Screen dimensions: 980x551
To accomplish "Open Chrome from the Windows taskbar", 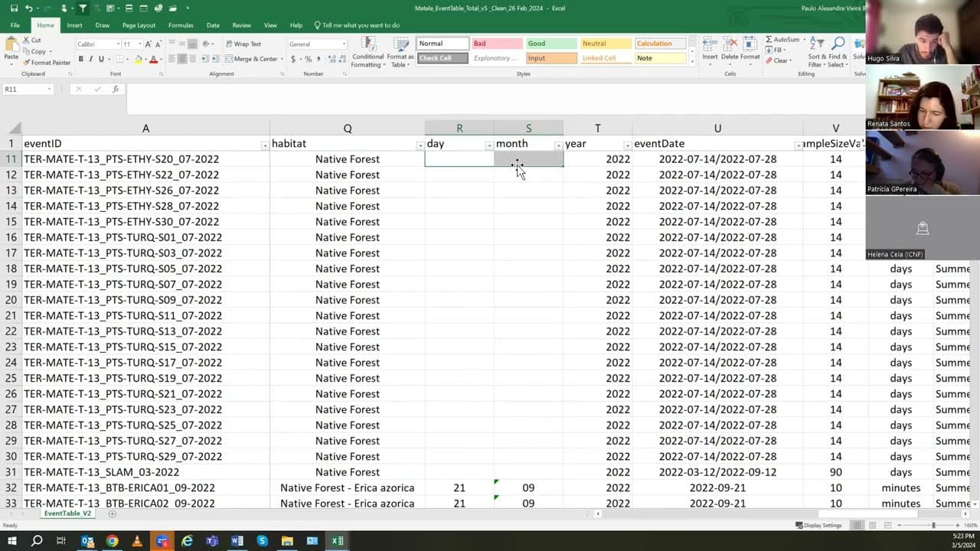I will click(112, 541).
